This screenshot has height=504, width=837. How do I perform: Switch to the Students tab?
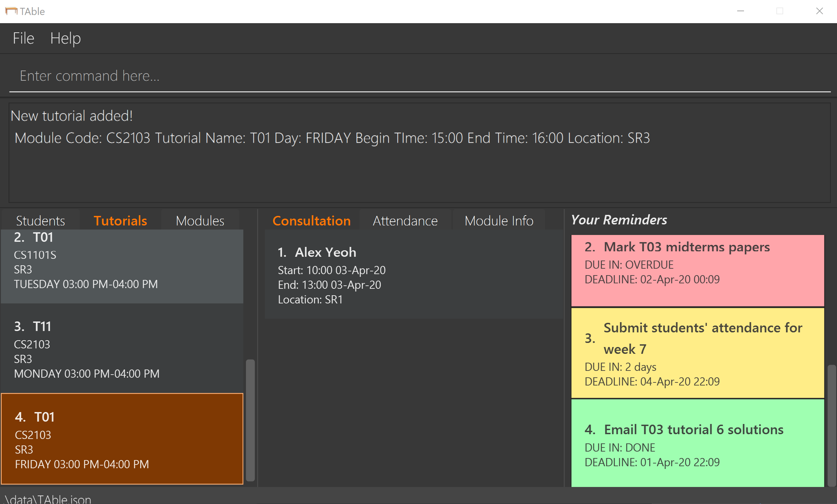pos(41,221)
